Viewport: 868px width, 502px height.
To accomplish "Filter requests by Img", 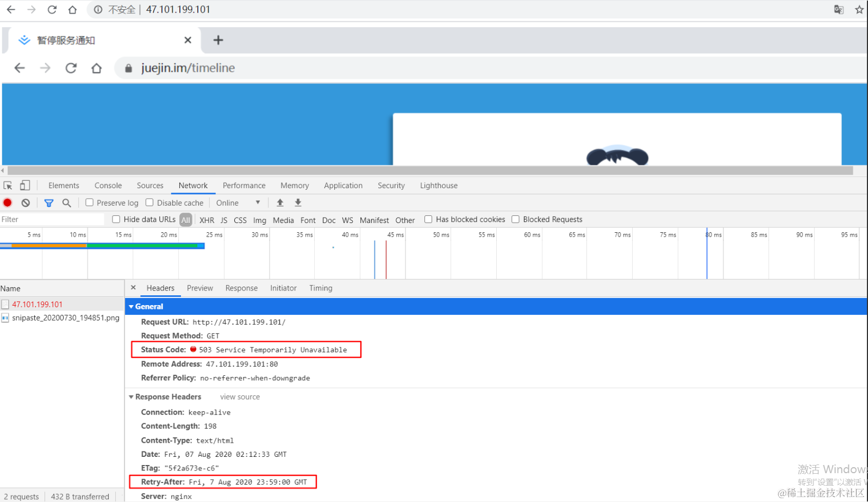I will pyautogui.click(x=260, y=220).
